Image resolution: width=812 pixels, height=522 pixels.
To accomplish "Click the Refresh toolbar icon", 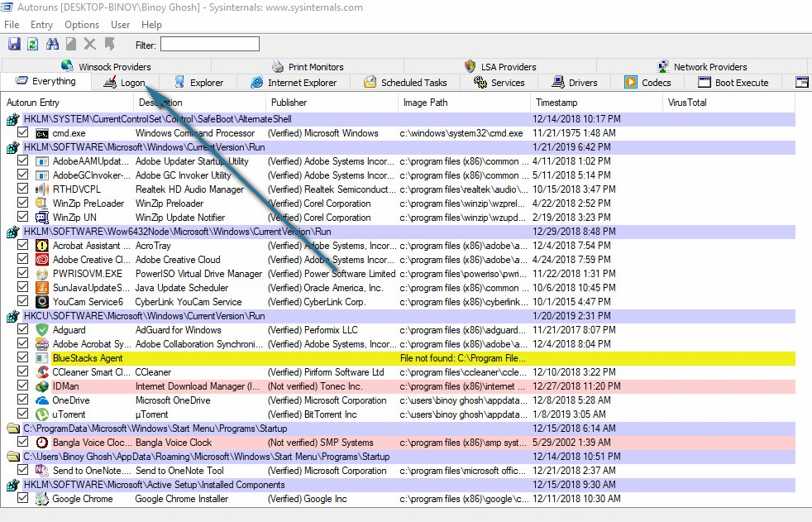I will click(x=32, y=44).
